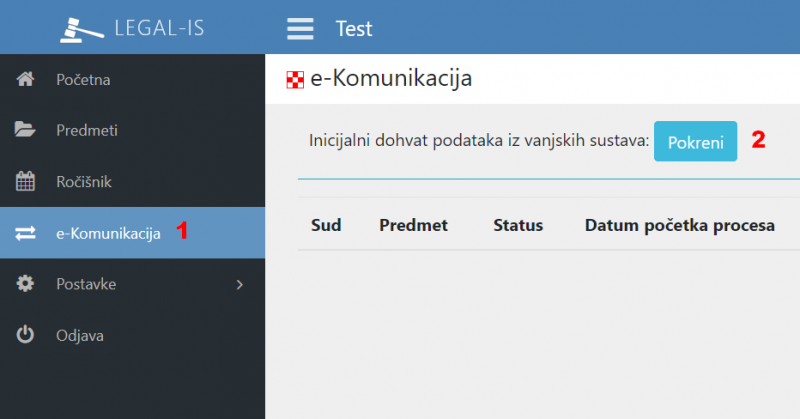Click the checkered icon beside the e-Komunikacija heading
Image resolution: width=800 pixels, height=419 pixels.
tap(294, 80)
